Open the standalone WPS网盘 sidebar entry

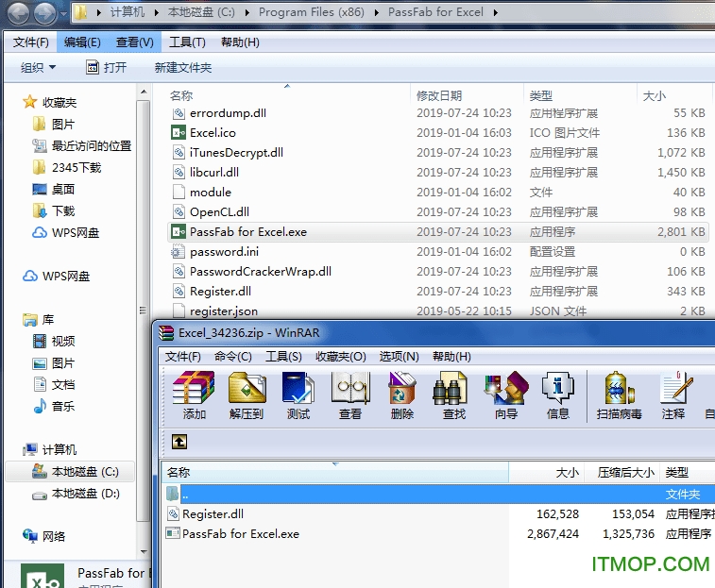57,277
